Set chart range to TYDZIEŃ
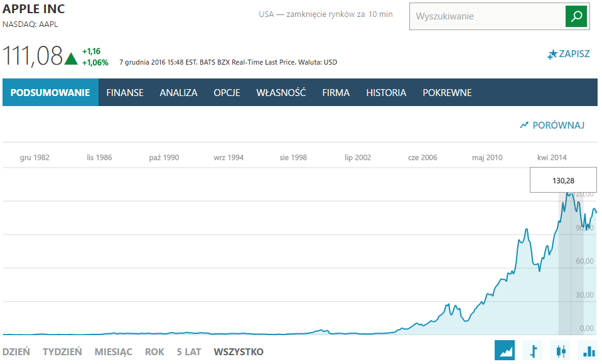Image resolution: width=602 pixels, height=364 pixels. (62, 351)
